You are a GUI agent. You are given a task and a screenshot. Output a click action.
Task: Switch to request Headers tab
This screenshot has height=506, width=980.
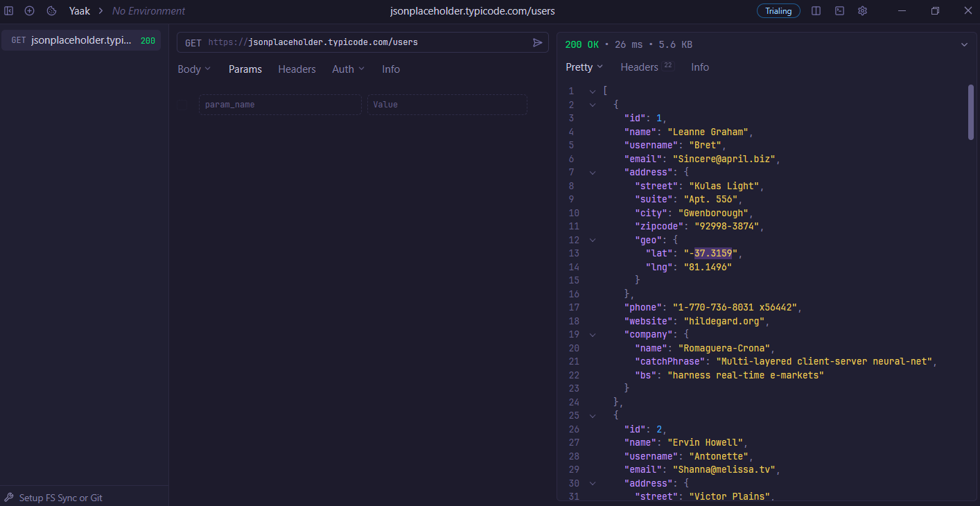click(297, 69)
